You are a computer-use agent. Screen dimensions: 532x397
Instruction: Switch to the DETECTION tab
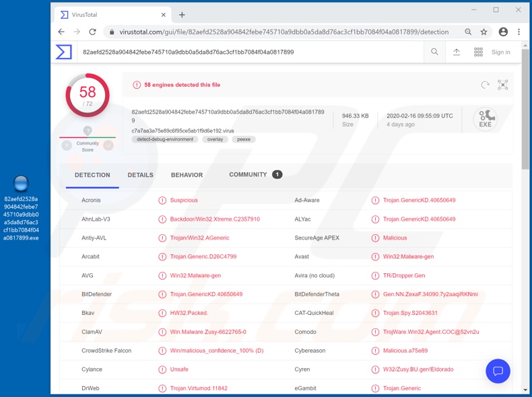click(92, 175)
